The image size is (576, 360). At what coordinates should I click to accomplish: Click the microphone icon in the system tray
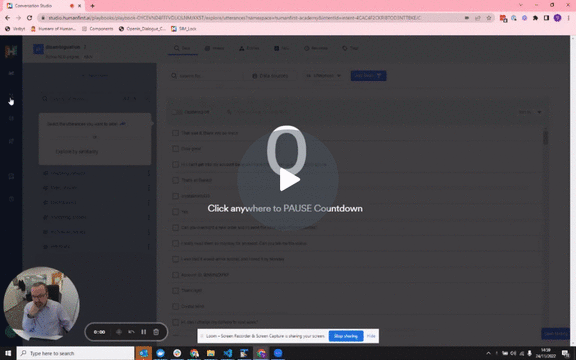tap(529, 353)
